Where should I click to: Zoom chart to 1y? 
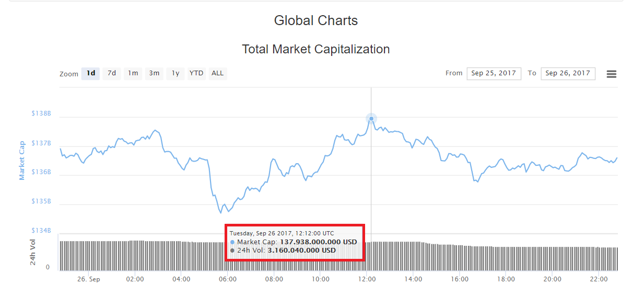point(175,73)
